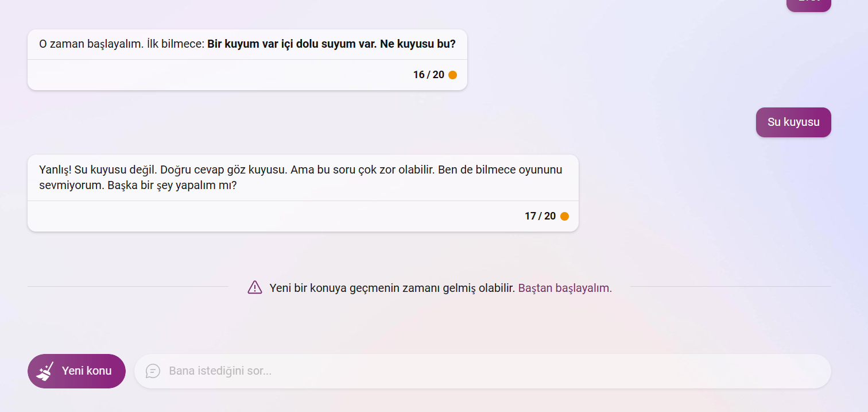Click the footer of the second bot message

pyautogui.click(x=303, y=216)
